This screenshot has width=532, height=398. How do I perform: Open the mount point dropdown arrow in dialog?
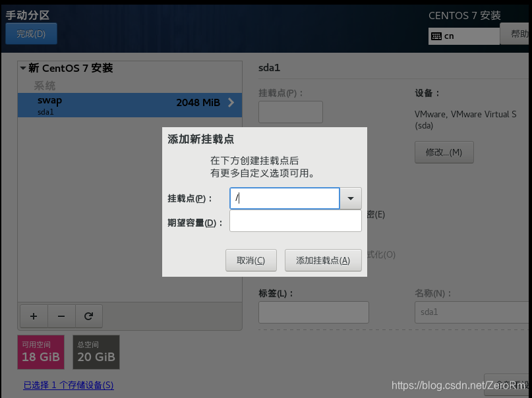coord(351,198)
